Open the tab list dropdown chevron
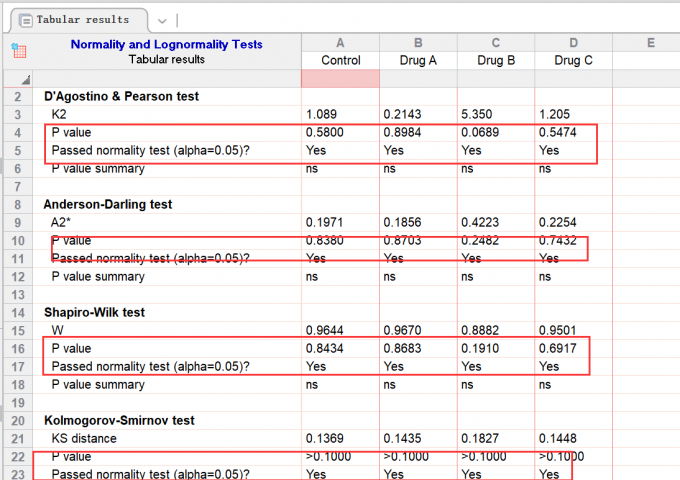Screen dimensions: 680x480 pyautogui.click(x=163, y=20)
